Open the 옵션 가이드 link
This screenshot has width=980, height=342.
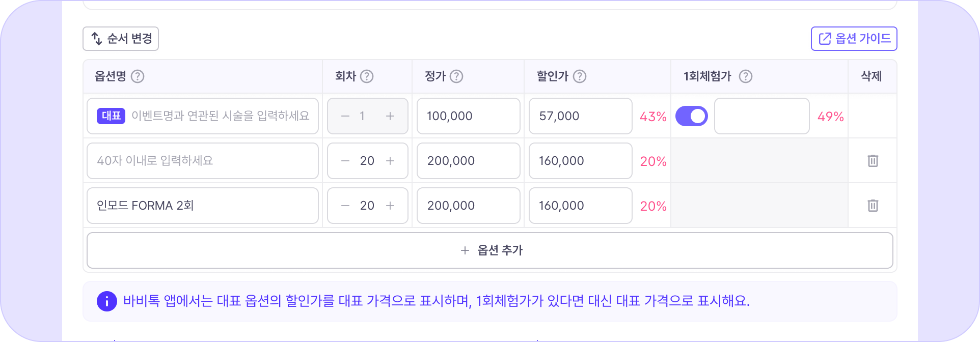[854, 39]
